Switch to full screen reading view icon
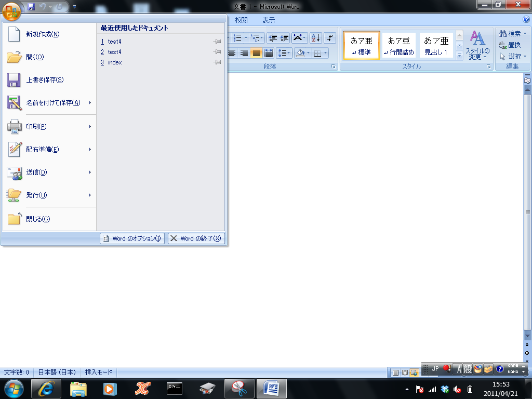532x399 pixels. 405,373
